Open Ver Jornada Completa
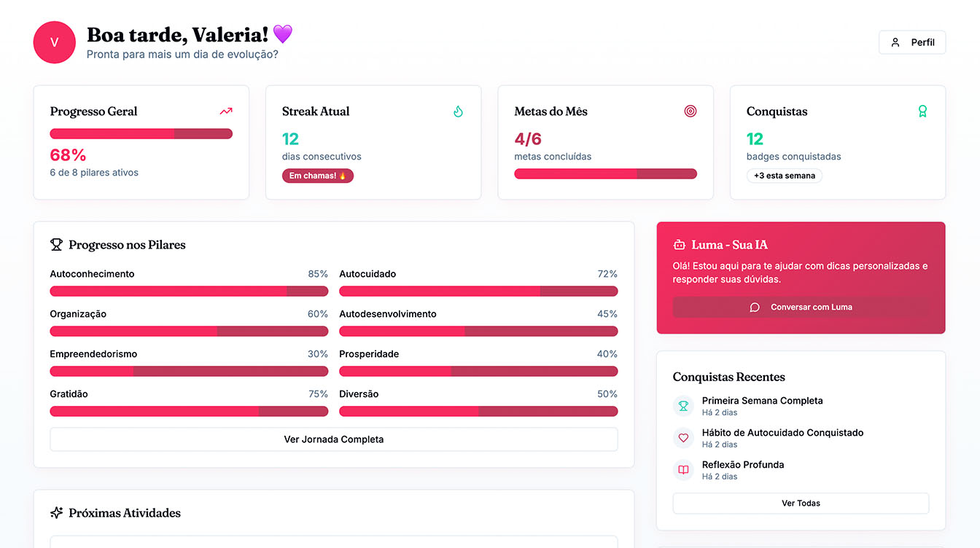Viewport: 980px width, 548px height. [x=334, y=439]
